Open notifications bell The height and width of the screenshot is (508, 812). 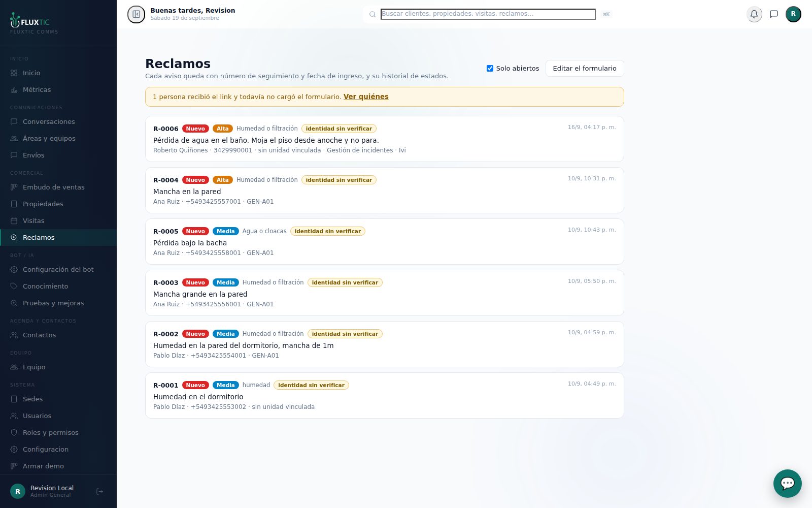point(754,14)
